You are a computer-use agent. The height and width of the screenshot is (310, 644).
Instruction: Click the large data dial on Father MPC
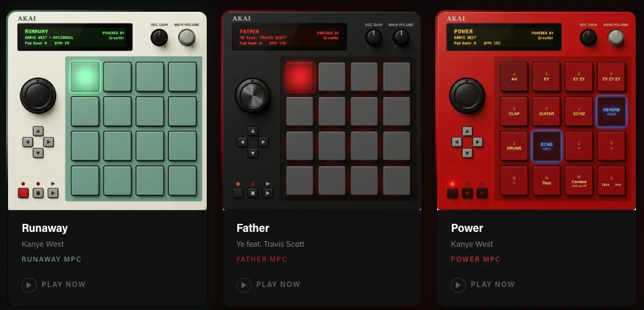click(253, 95)
